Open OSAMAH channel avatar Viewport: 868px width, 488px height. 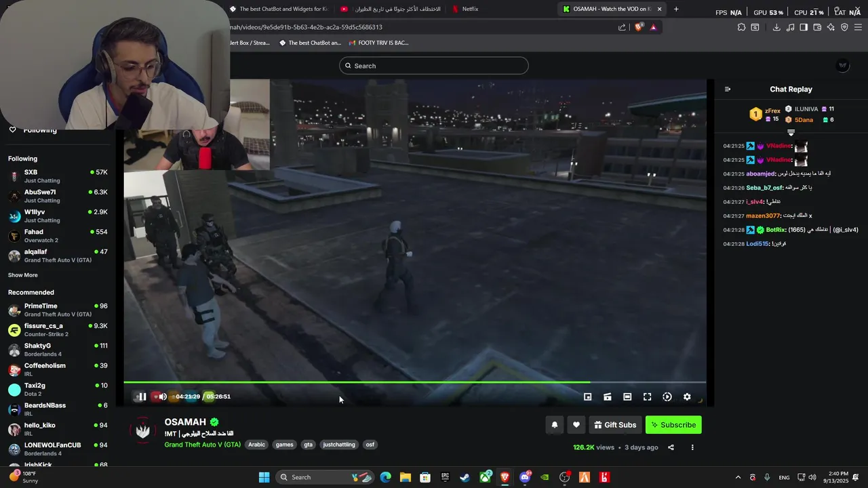tap(143, 431)
